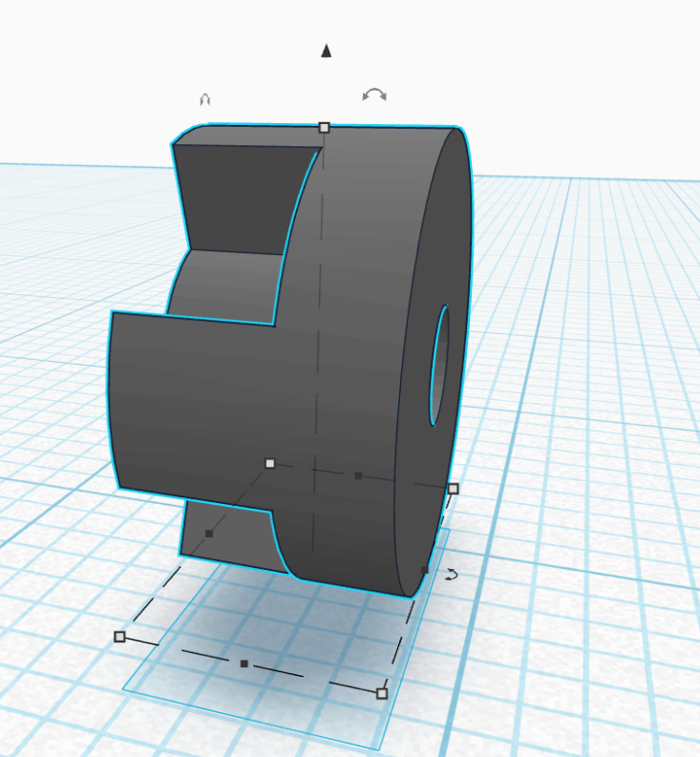This screenshot has width=700, height=757.
Task: Click the white corner handle at the front-right of the footprint
Action: coord(382,693)
